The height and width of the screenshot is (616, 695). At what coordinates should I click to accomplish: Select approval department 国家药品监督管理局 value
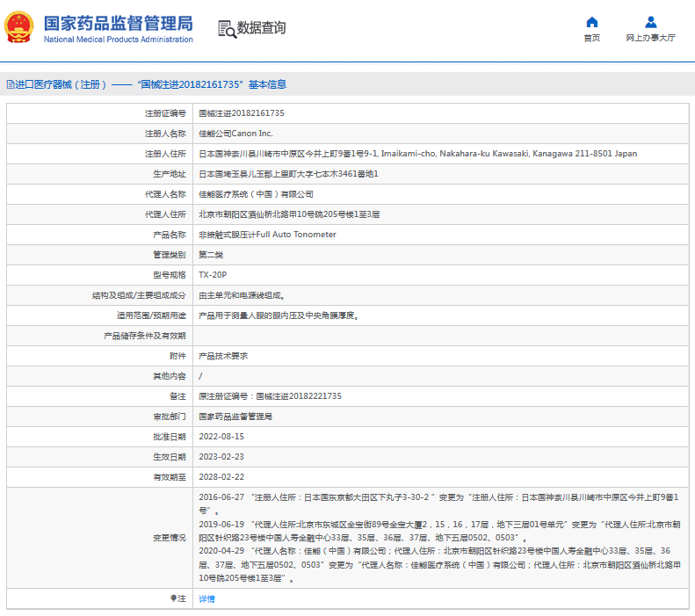[x=235, y=417]
